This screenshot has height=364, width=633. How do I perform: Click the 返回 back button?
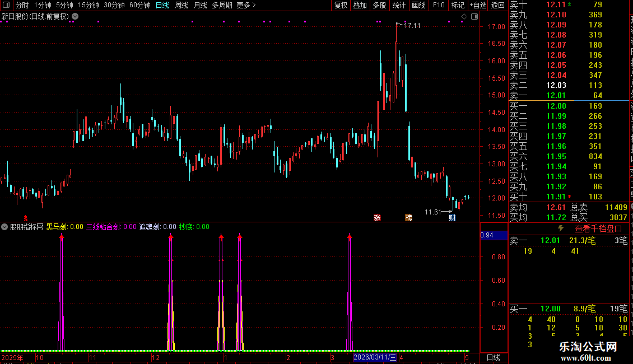(498, 5)
